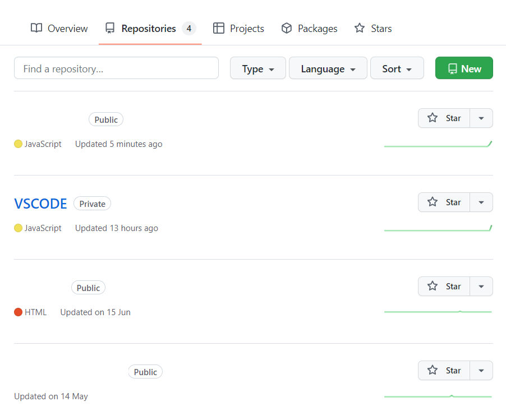Go to the Stars tab
Screen dimensions: 506x420
372,29
